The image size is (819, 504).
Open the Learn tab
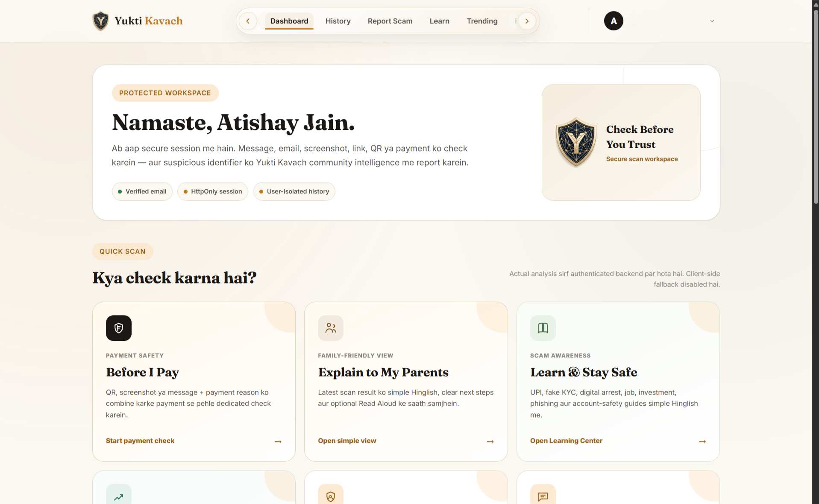tap(440, 21)
